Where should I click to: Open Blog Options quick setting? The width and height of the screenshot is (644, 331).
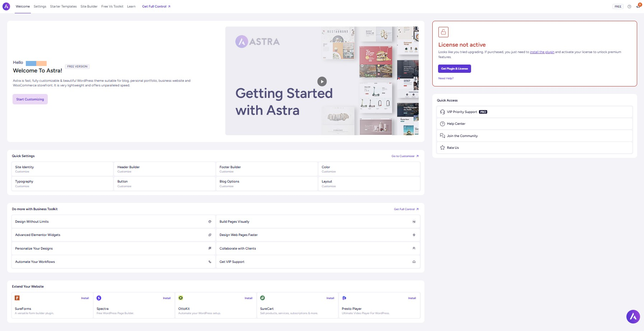tap(267, 184)
